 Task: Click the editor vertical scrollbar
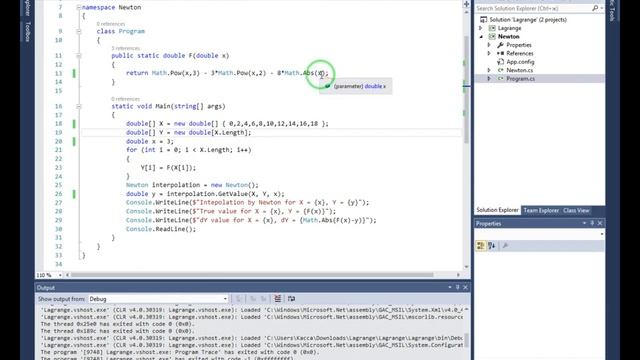467,89
